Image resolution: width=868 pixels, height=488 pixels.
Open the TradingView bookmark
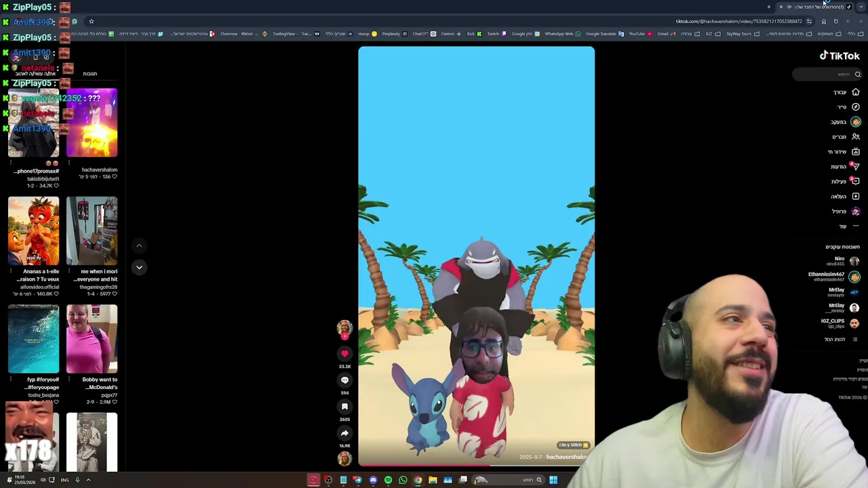(x=296, y=34)
